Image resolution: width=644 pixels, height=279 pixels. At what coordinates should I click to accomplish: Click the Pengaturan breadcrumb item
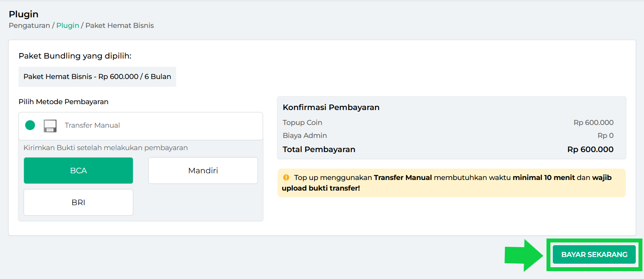coord(29,26)
